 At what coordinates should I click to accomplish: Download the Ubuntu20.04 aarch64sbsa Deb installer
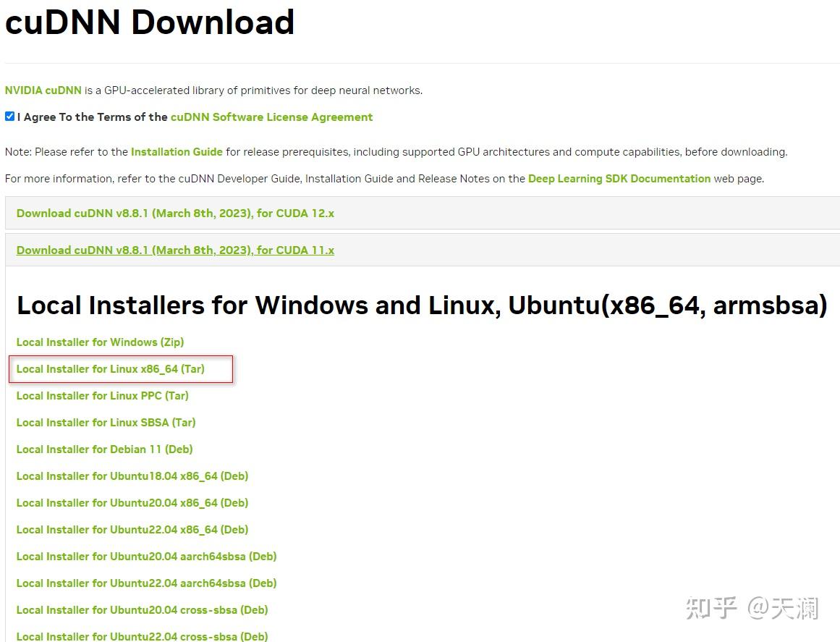tap(146, 556)
